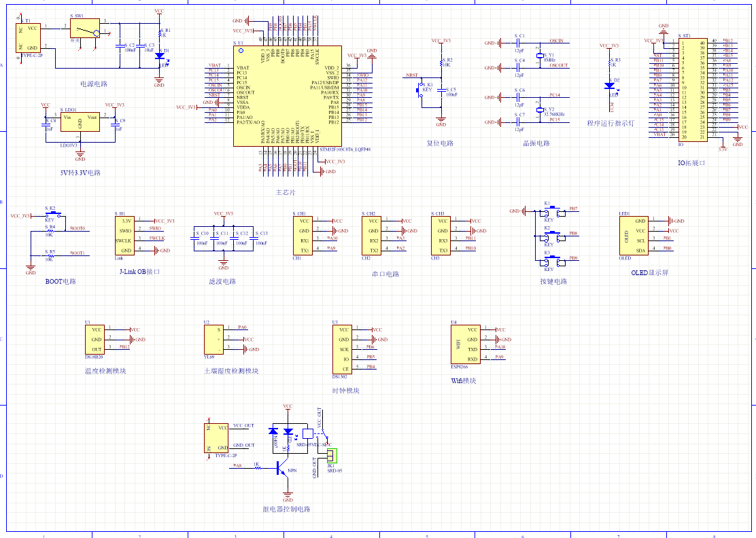This screenshot has width=756, height=538.
Task: Click the 5V转3.3V电路 section label
Action: pos(80,173)
